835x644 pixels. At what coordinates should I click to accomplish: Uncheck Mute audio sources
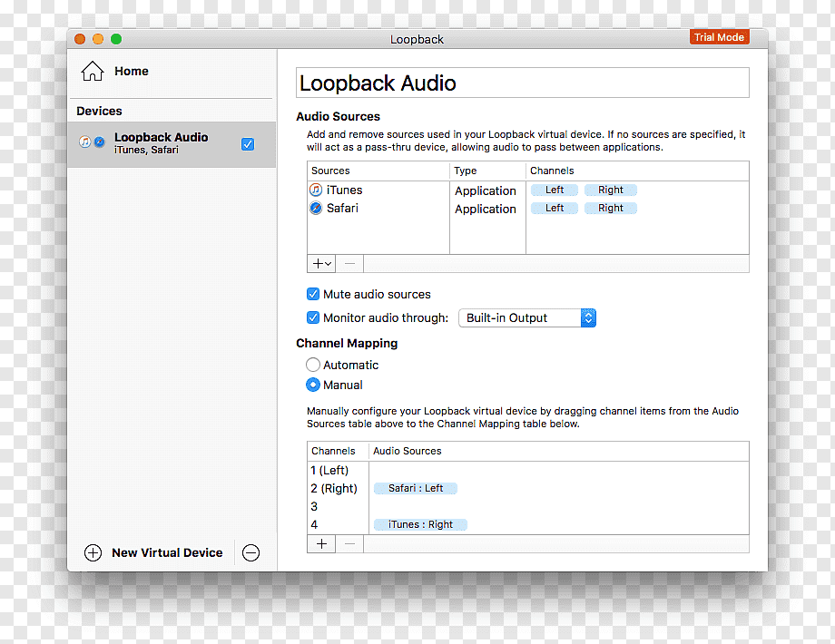(313, 294)
